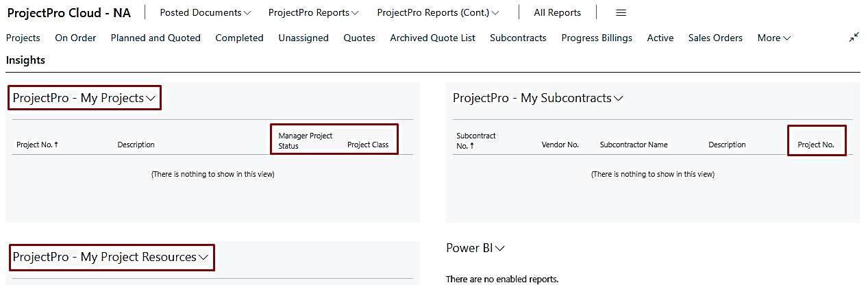The image size is (868, 285).
Task: Open the Projects list
Action: tap(23, 38)
